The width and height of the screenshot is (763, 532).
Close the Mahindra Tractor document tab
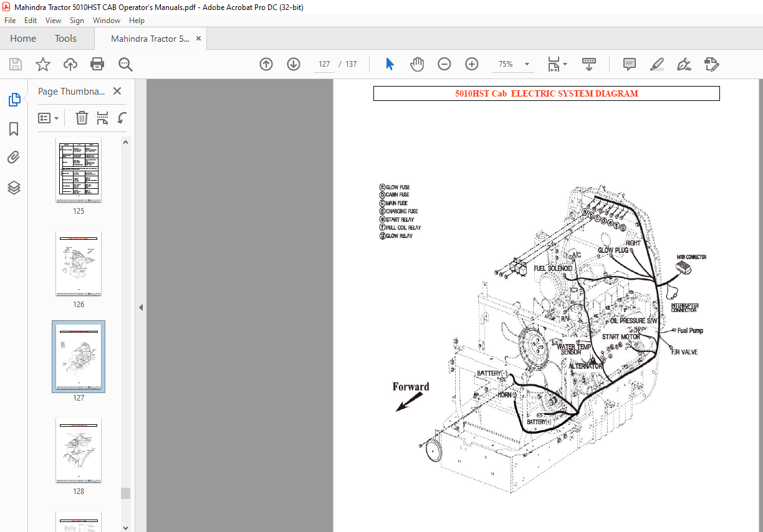point(199,39)
